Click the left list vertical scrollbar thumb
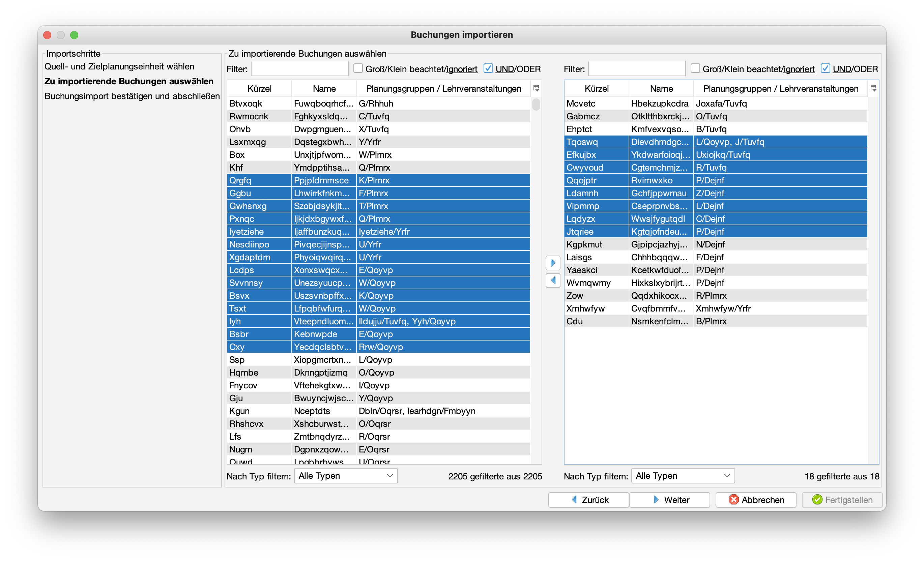The image size is (924, 561). [536, 104]
